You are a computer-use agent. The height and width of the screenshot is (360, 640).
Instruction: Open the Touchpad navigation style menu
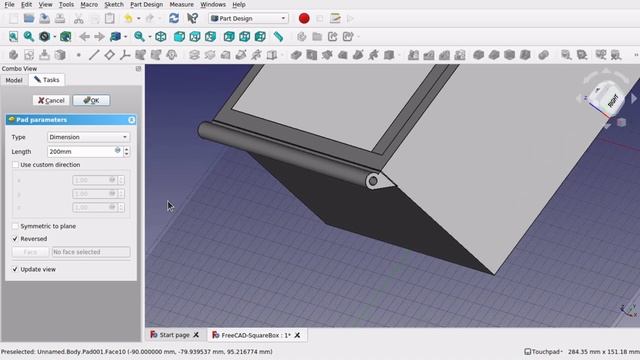543,351
